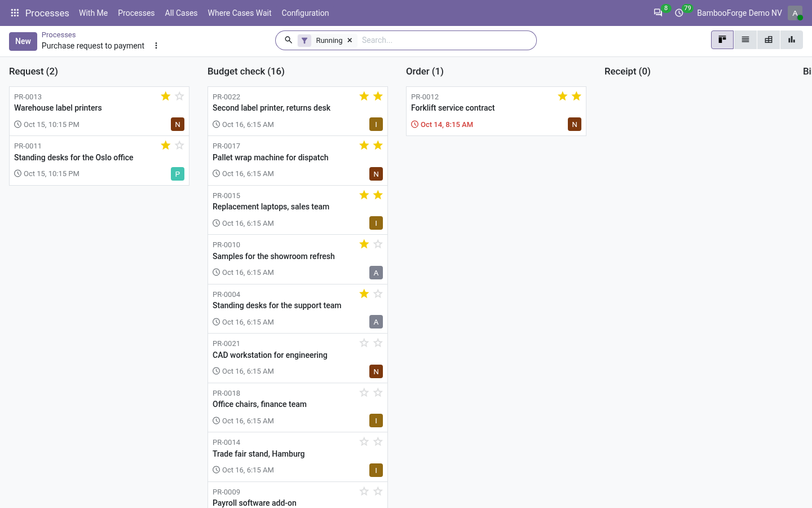Open the process actions three-dot menu
Viewport: 812px width, 508px height.
156,46
